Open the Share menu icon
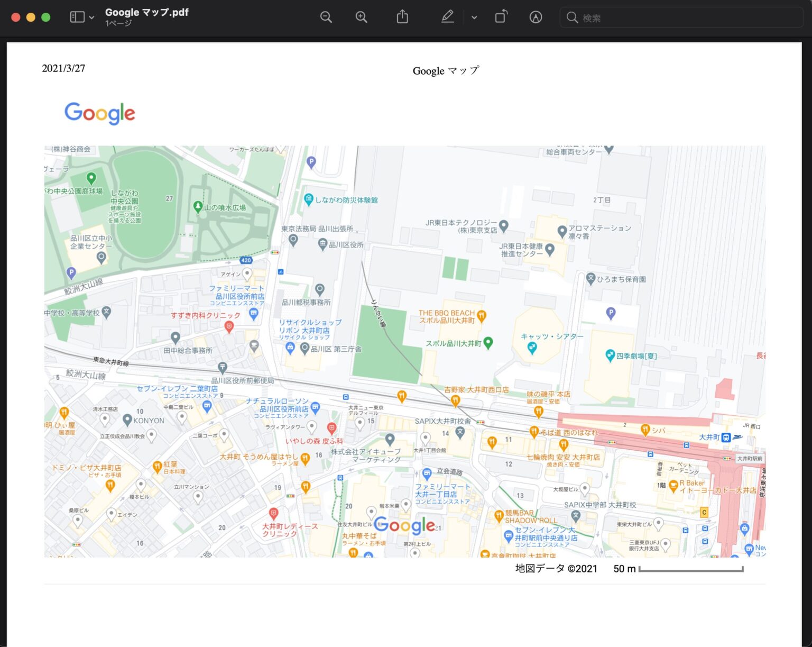The width and height of the screenshot is (812, 647). tap(402, 17)
